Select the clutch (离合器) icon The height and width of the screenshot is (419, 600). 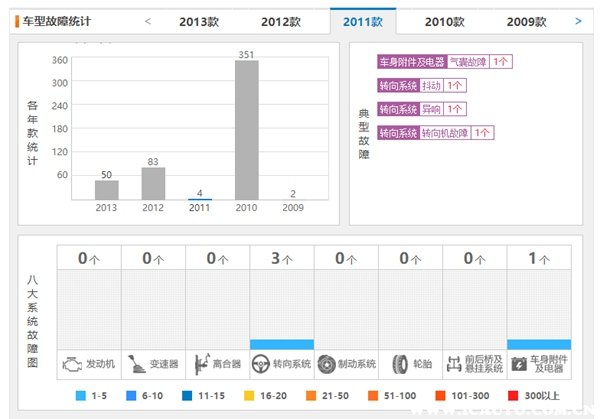click(x=201, y=364)
